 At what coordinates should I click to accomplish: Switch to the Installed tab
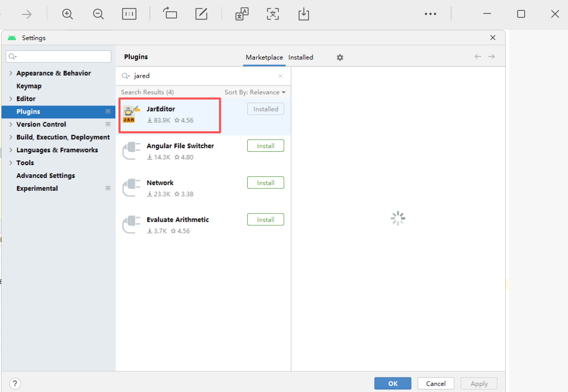(x=301, y=57)
